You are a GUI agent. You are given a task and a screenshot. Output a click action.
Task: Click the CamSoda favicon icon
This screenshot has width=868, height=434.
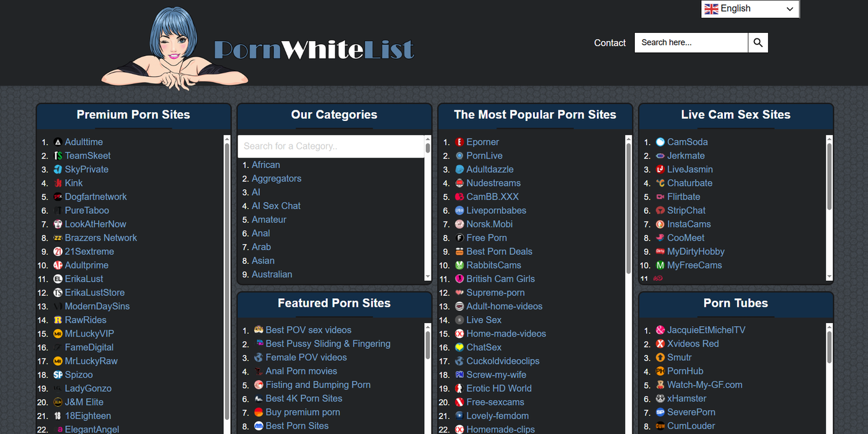660,142
